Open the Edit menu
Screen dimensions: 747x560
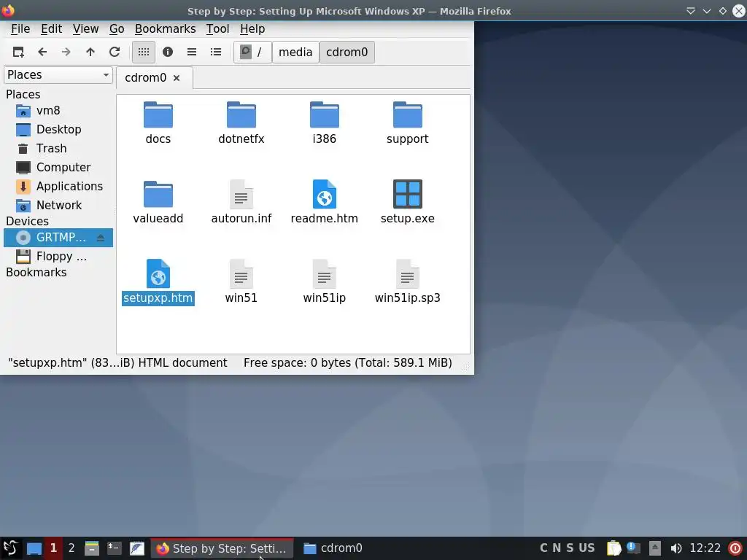[52, 29]
